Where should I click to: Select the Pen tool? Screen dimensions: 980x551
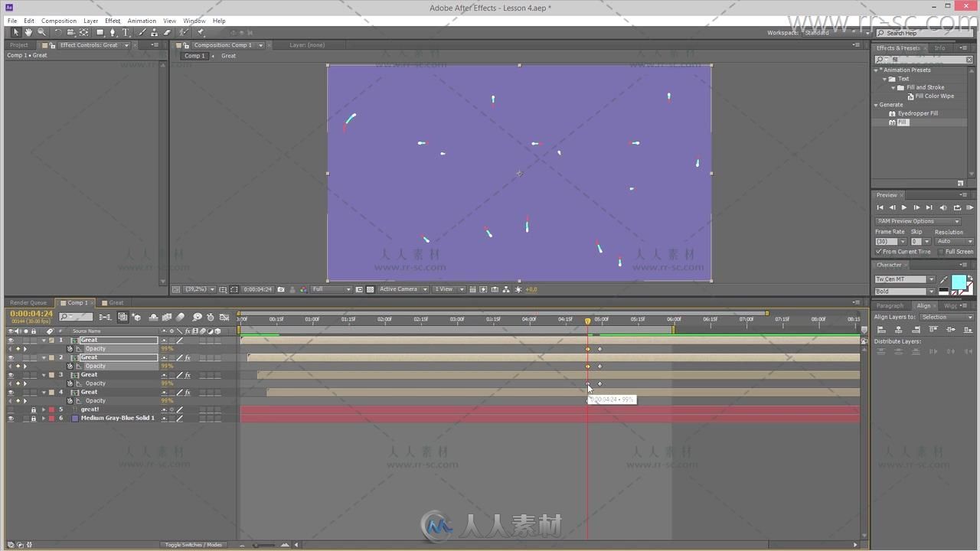[x=113, y=33]
